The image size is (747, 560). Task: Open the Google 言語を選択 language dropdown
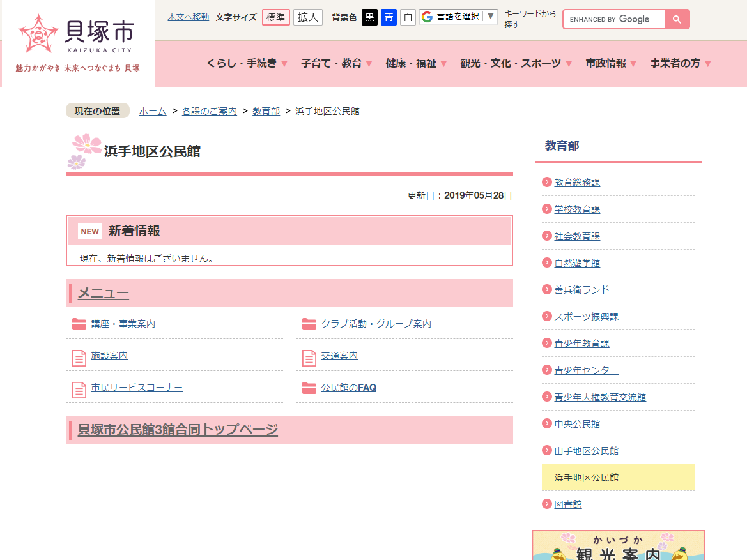point(458,17)
